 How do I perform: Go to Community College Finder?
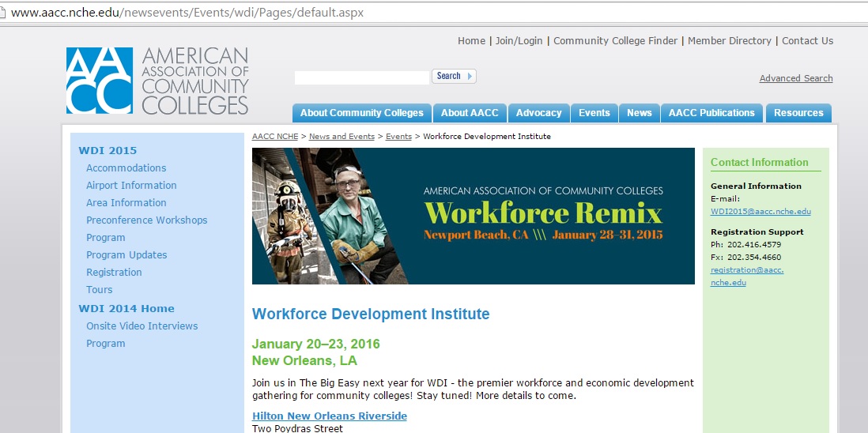(615, 41)
